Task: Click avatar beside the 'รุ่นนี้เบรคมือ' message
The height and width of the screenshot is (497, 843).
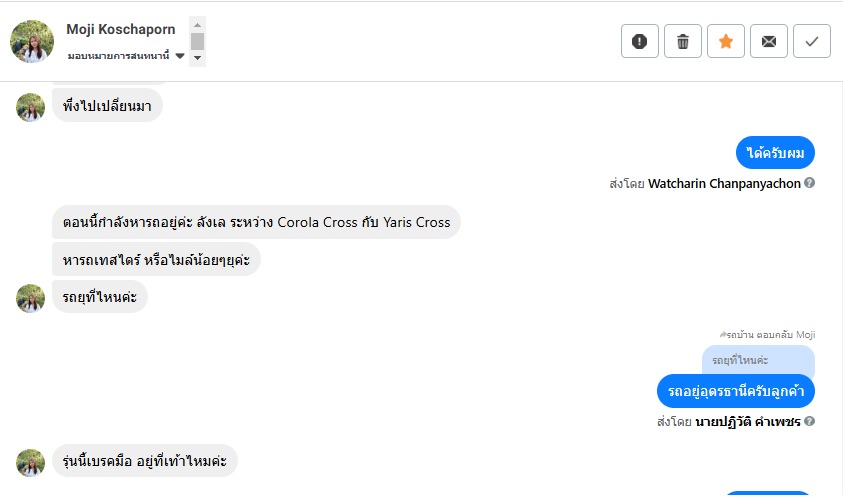Action: 31,462
